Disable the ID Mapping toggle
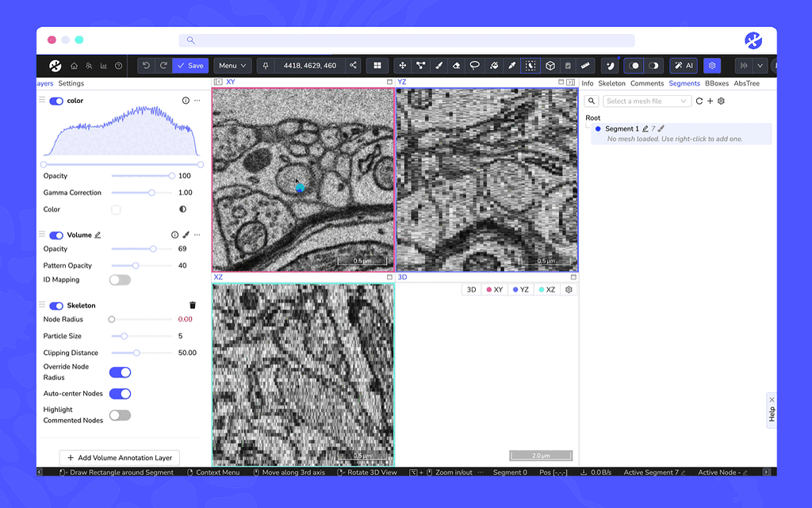Image resolution: width=812 pixels, height=508 pixels. pos(120,280)
